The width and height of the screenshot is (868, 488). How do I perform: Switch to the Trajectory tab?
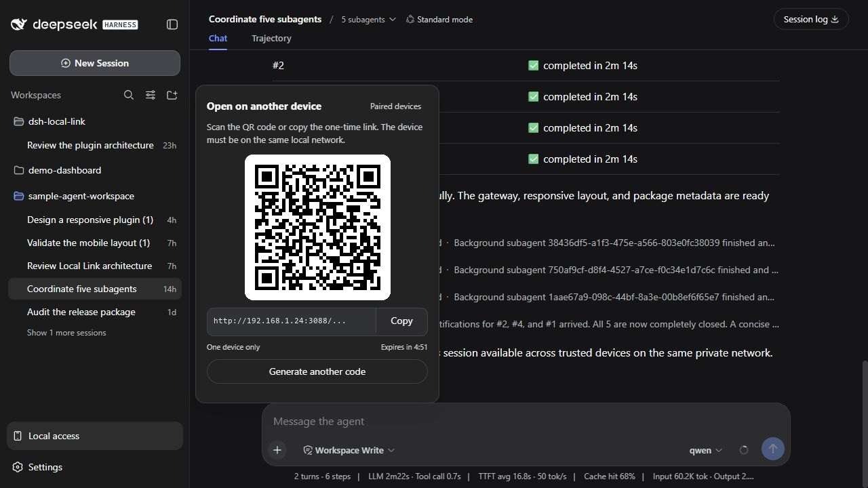pos(271,39)
